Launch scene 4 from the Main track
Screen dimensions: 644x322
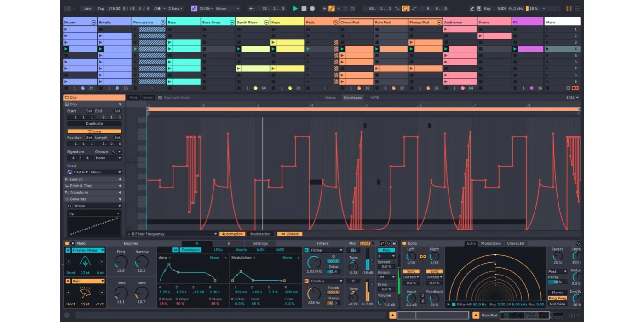[x=547, y=49]
